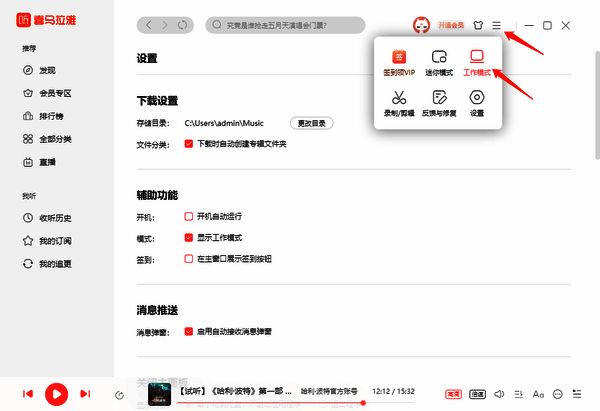
Task: Click the circular rewind icon beside next-track
Action: tap(119, 395)
